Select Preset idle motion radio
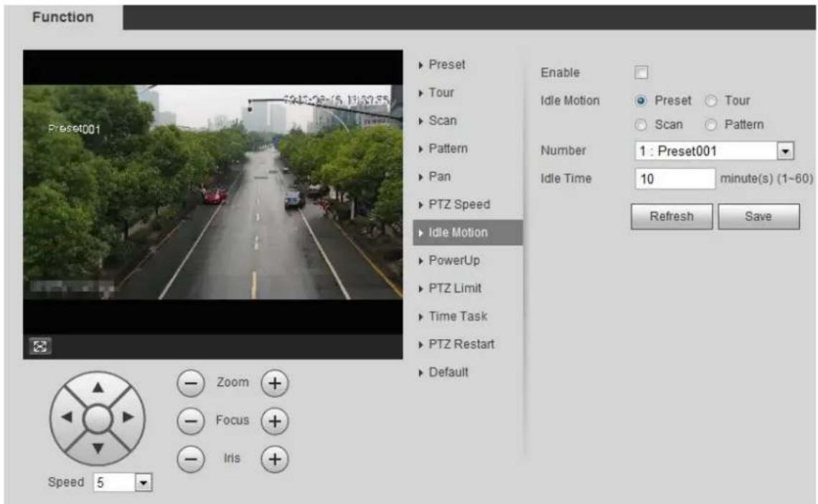The height and width of the screenshot is (504, 818). tap(641, 100)
